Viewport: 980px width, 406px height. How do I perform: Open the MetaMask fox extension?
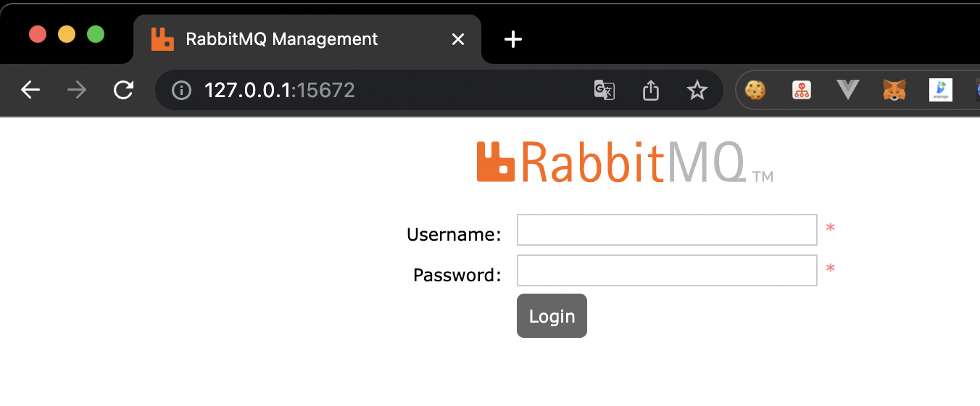coord(894,90)
